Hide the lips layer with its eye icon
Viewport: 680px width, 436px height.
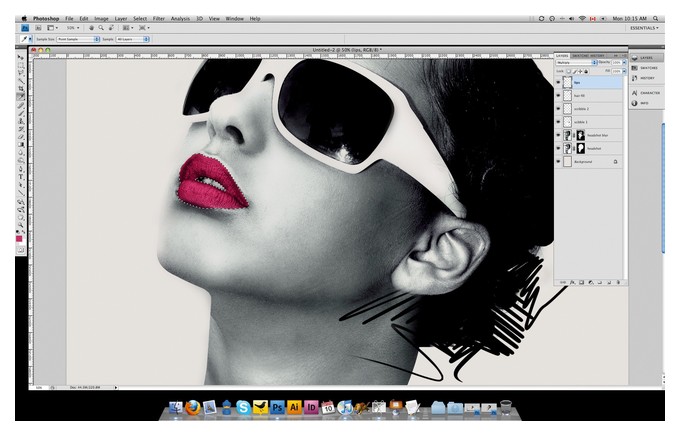[558, 82]
